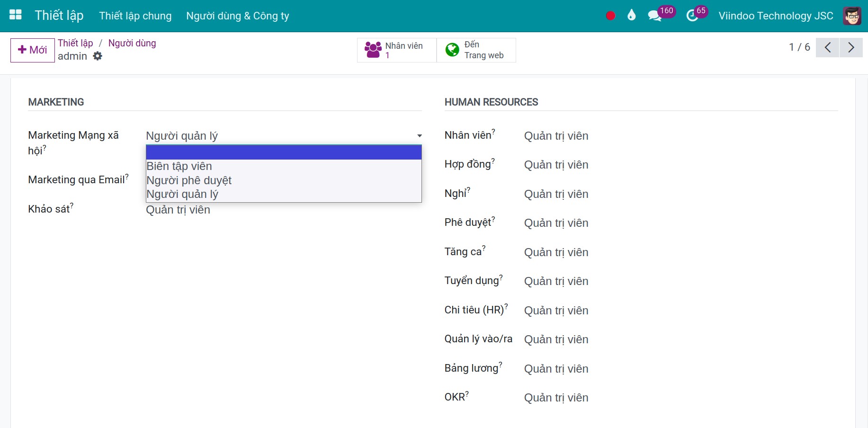Click Nghỉ field value Quản trị viên
Screen dimensions: 868x428
click(x=556, y=194)
